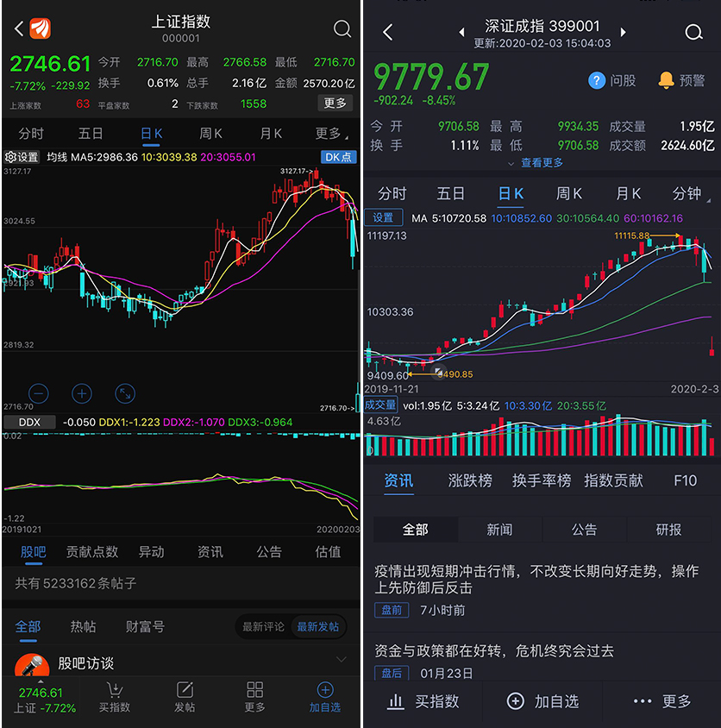Enable the DDX indicator tab
This screenshot has width=721, height=728.
click(x=28, y=423)
